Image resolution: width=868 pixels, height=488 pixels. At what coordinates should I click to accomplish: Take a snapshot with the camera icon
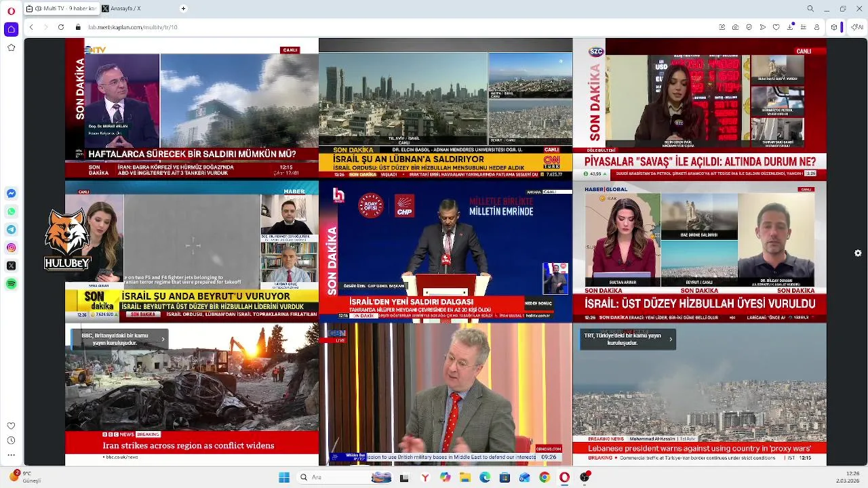736,27
